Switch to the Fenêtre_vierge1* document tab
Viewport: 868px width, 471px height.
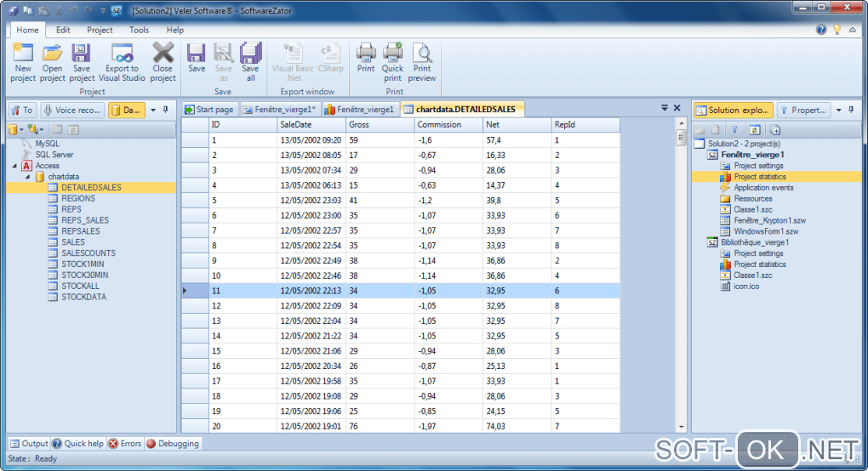(279, 110)
